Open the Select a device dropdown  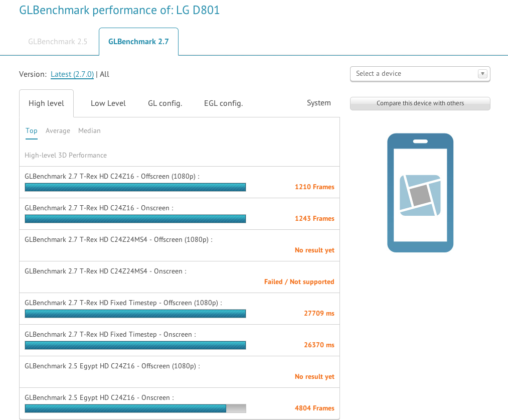coord(414,74)
